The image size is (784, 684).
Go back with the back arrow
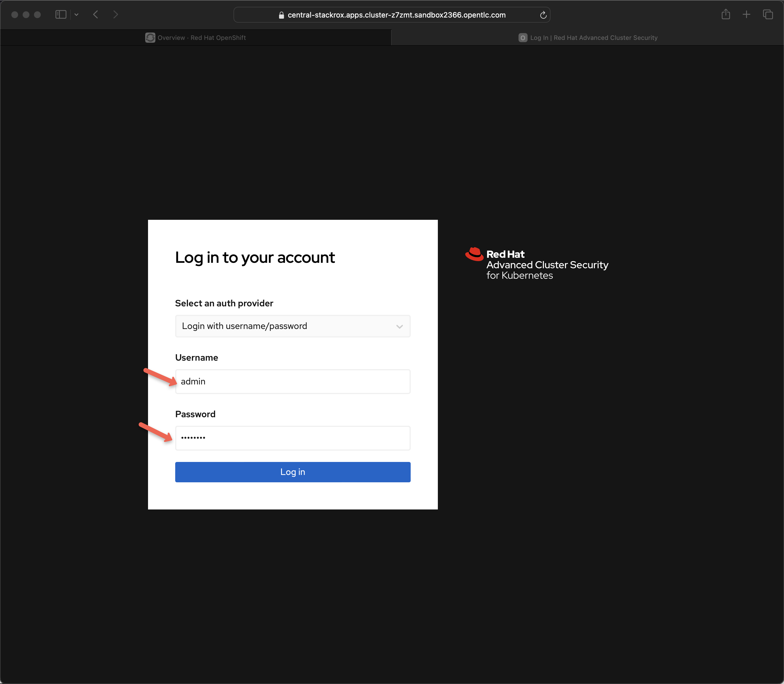pyautogui.click(x=95, y=14)
